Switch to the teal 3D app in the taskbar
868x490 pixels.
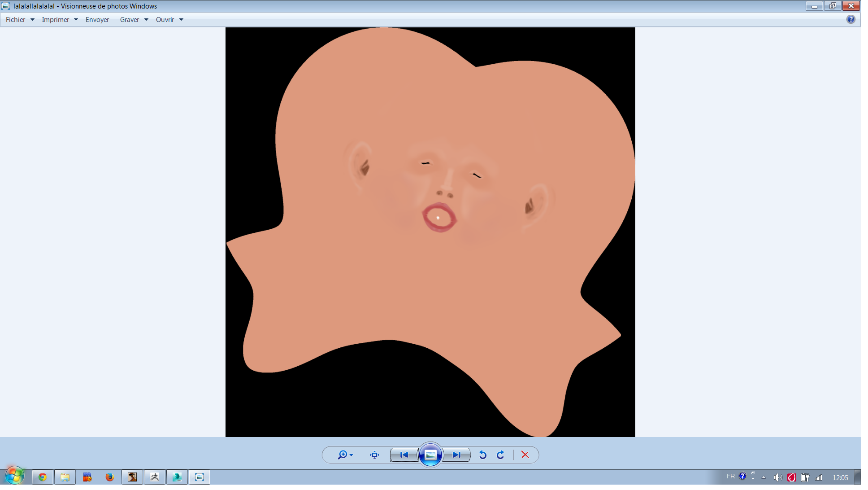pos(177,477)
